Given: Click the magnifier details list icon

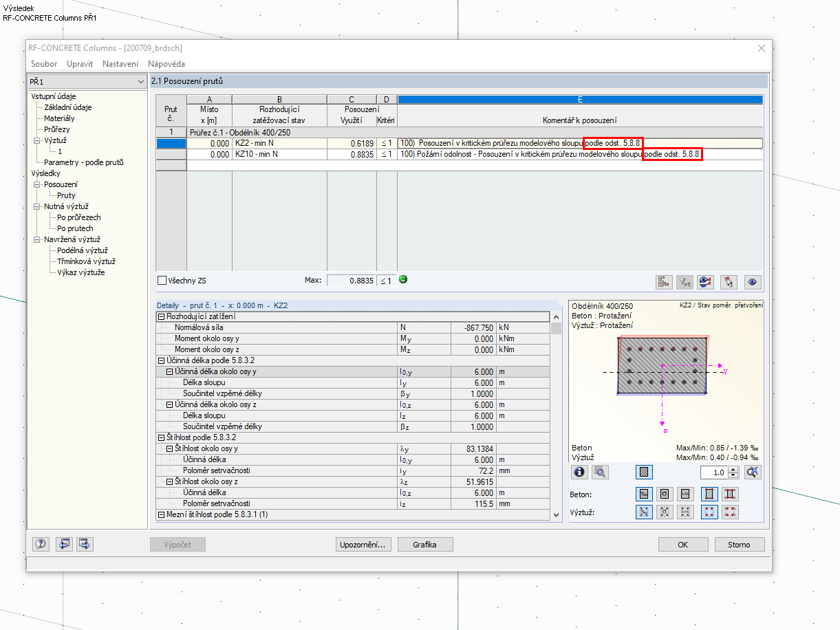Looking at the screenshot, I should pyautogui.click(x=600, y=472).
